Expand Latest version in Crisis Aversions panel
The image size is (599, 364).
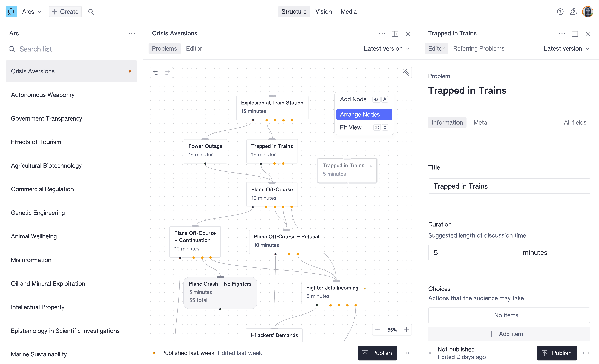387,49
